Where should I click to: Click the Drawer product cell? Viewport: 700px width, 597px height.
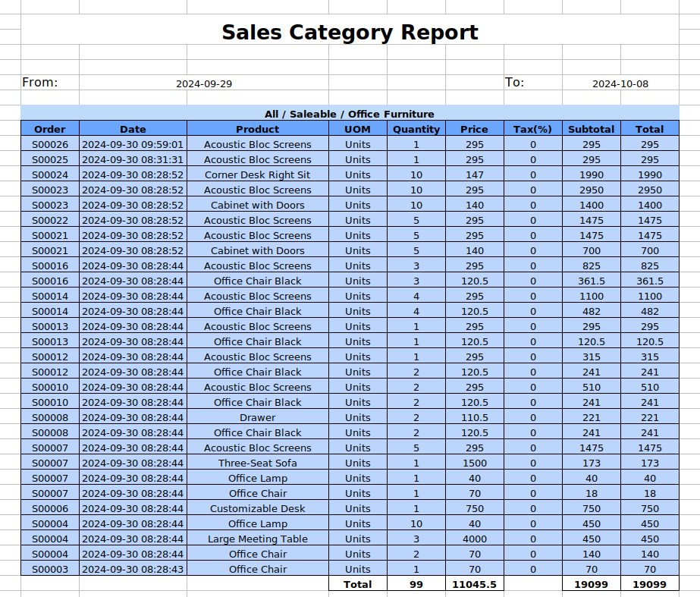258,417
